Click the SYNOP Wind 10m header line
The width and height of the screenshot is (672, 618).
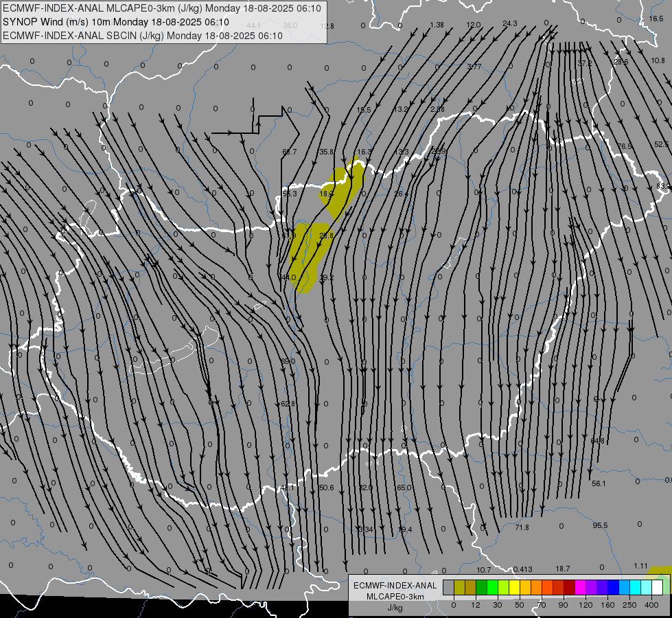click(x=116, y=22)
